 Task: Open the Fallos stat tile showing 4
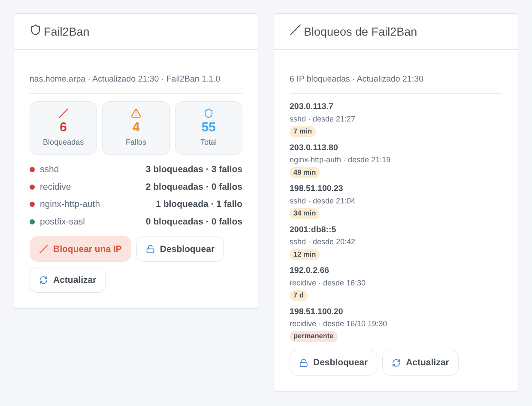click(136, 128)
